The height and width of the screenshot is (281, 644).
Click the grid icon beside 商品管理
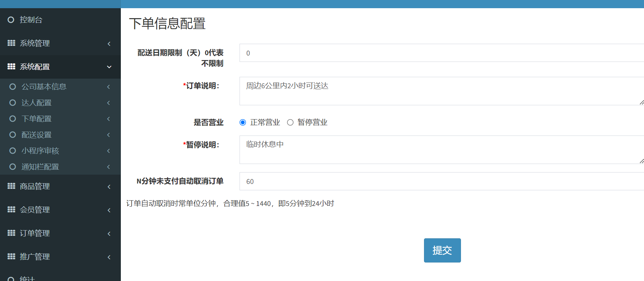click(x=11, y=186)
